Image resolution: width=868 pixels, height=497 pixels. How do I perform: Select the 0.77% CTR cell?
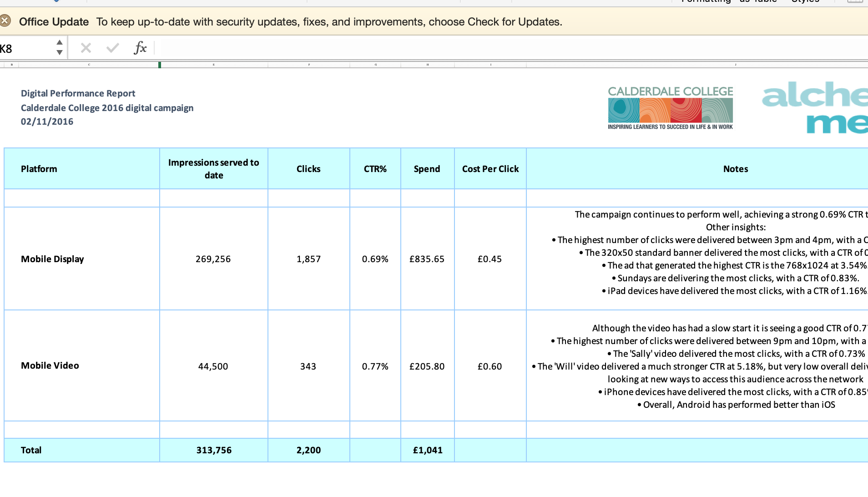tap(375, 365)
